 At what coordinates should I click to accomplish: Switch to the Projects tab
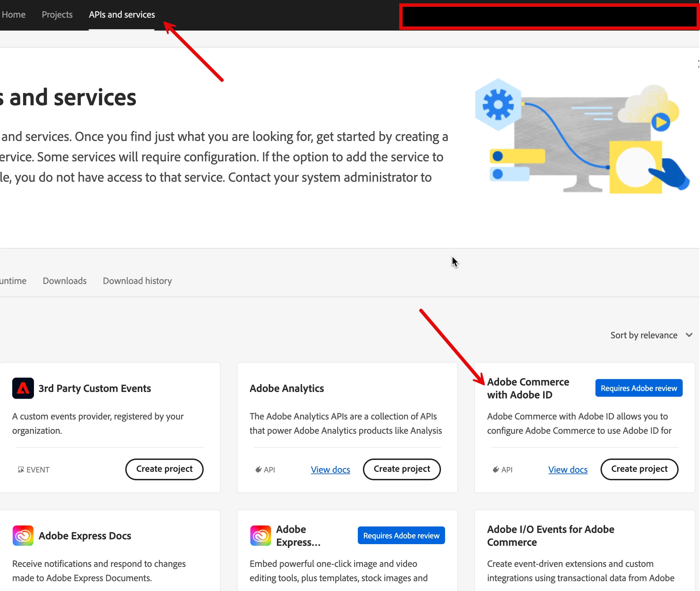(57, 15)
